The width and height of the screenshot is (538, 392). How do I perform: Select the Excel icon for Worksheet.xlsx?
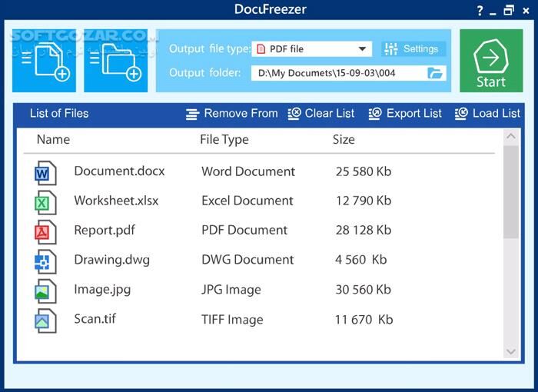tap(45, 202)
